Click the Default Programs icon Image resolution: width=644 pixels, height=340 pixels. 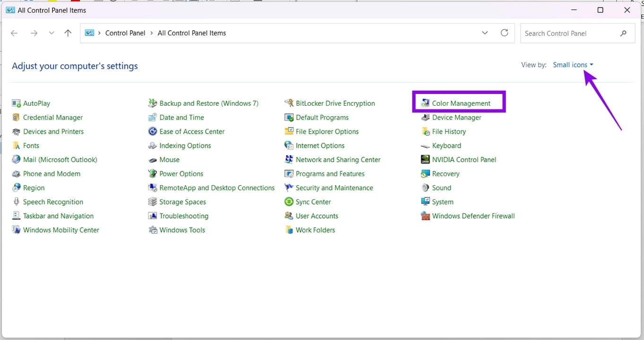(288, 118)
